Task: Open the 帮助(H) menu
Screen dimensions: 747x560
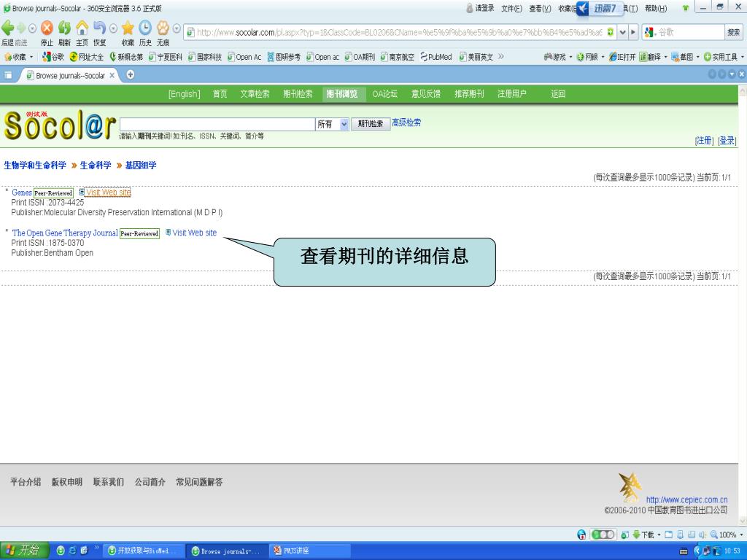Action: [x=656, y=8]
